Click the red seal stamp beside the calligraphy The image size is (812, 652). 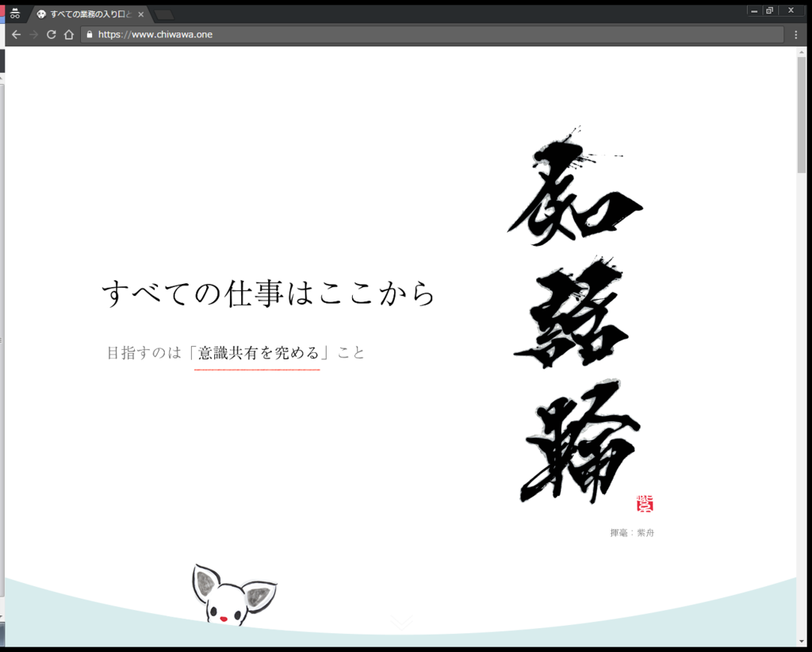click(x=645, y=504)
